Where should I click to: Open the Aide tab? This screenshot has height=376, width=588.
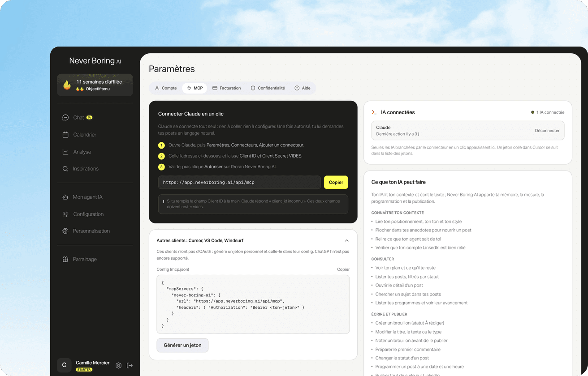coord(303,88)
